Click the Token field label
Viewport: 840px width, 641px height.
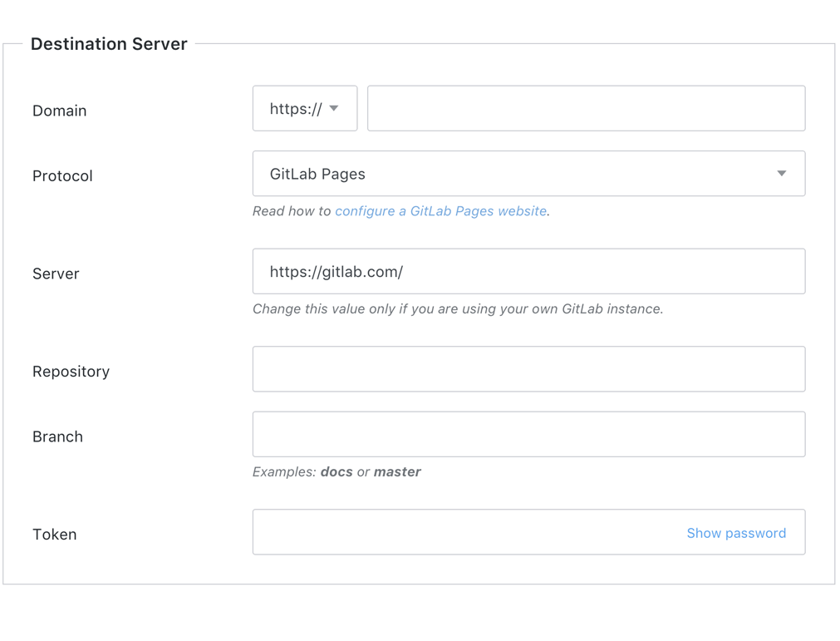(x=54, y=535)
